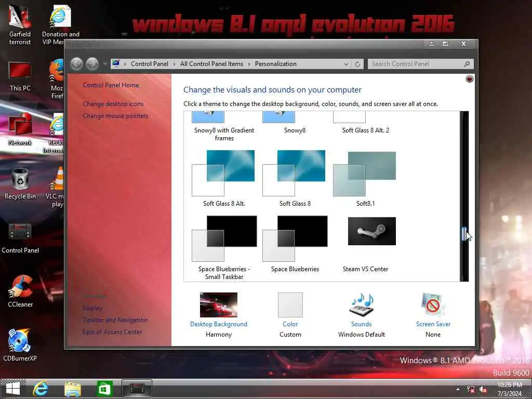Viewport: 532px width, 399px height.
Task: Go to the Control Panel breadcrumb
Action: coord(149,64)
